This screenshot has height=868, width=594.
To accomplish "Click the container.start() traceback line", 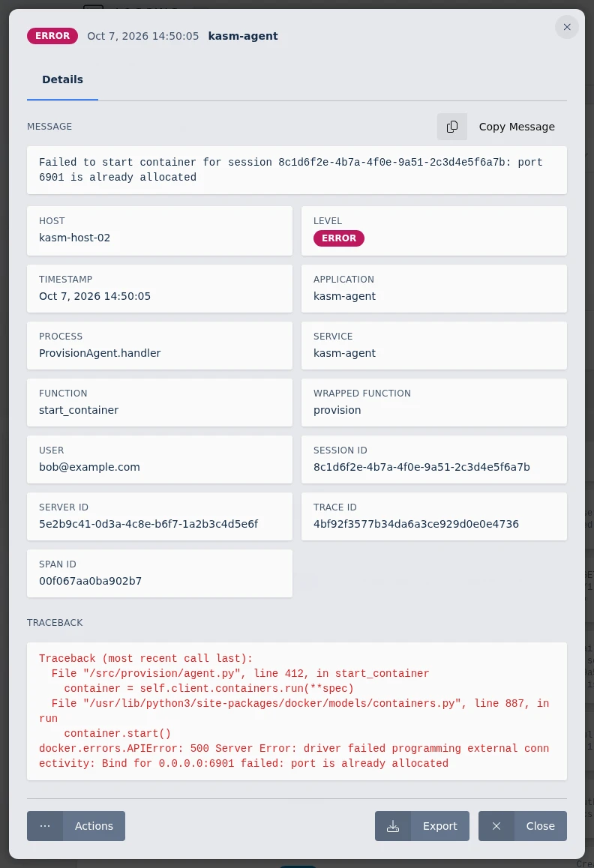I will [x=118, y=734].
